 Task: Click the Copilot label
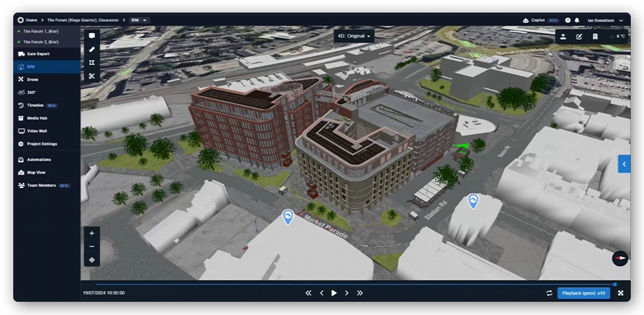coord(537,20)
